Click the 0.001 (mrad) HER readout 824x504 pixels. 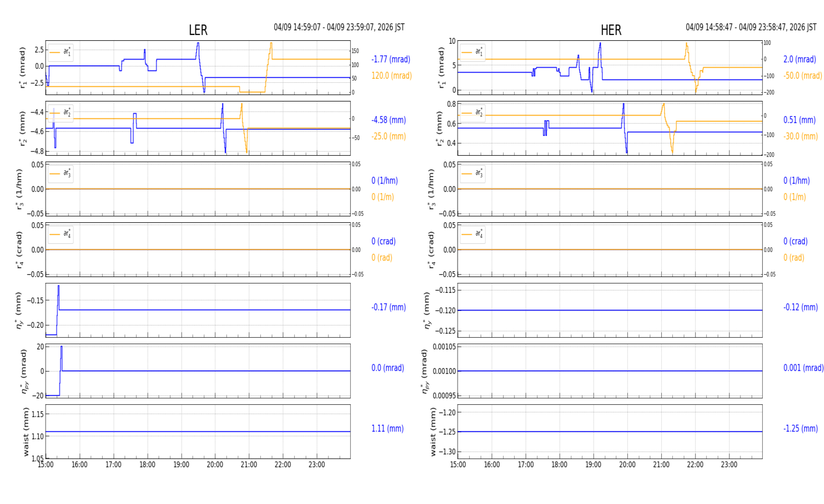[x=803, y=368]
